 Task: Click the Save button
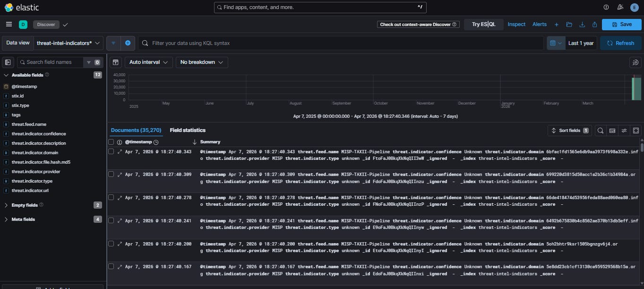click(x=622, y=24)
